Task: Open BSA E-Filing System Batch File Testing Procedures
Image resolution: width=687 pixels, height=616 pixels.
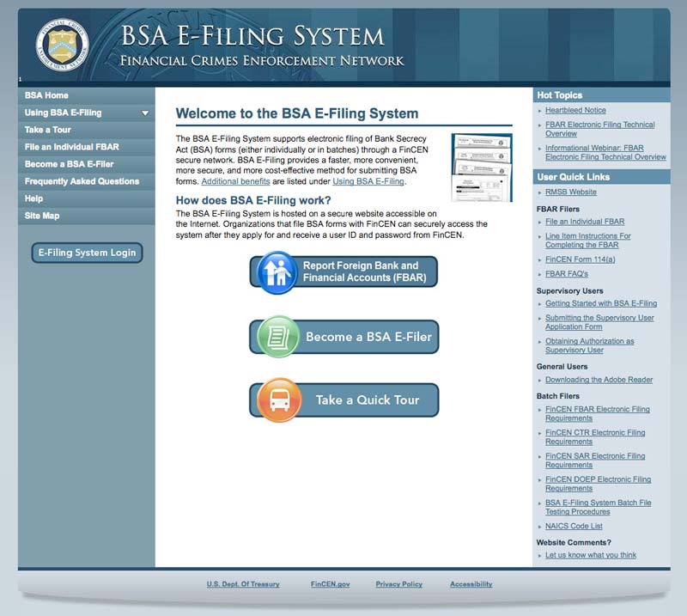Action: pyautogui.click(x=598, y=507)
